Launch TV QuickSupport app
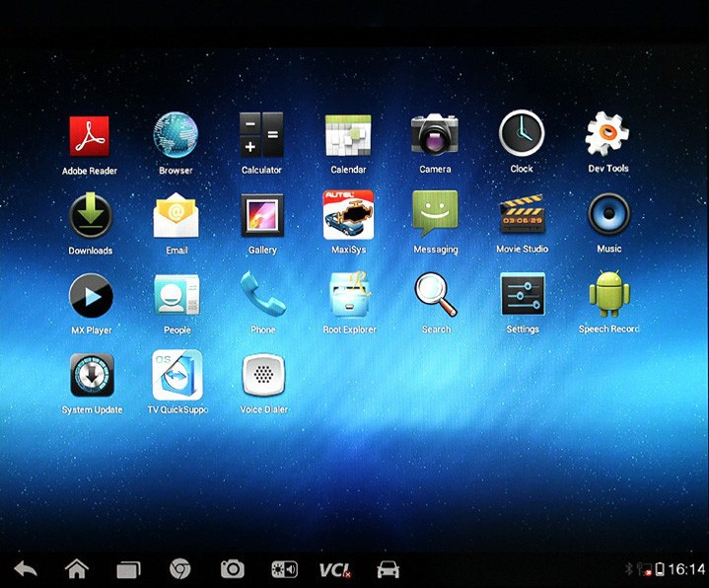709x588 pixels. coord(177,375)
